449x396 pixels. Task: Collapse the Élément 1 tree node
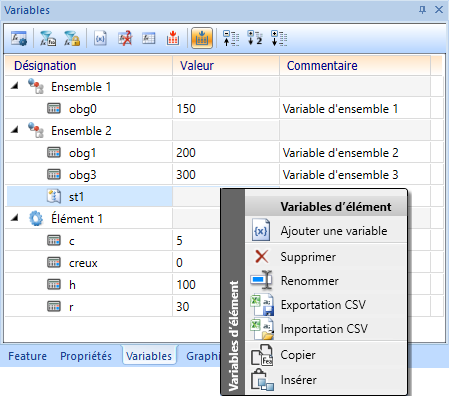click(x=15, y=218)
